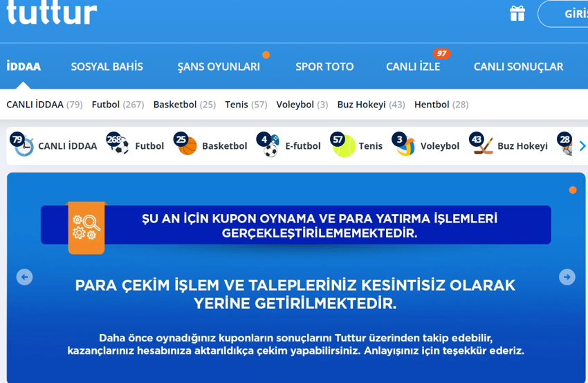The image size is (588, 383).
Task: Click the orange gears maintenance icon
Action: pyautogui.click(x=86, y=228)
